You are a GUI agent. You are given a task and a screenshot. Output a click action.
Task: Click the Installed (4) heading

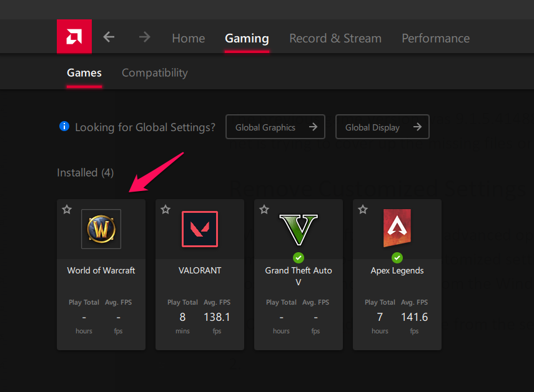(x=85, y=173)
